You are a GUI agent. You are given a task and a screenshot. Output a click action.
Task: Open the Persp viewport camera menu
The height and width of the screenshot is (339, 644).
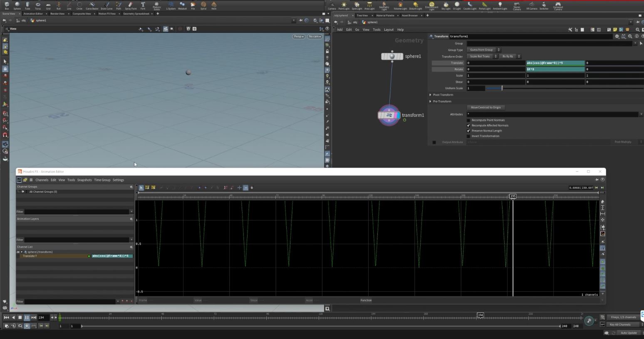(299, 37)
